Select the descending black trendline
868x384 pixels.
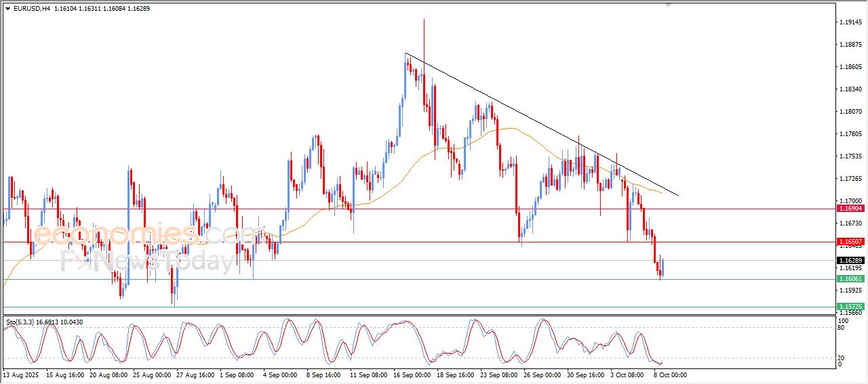pos(542,125)
